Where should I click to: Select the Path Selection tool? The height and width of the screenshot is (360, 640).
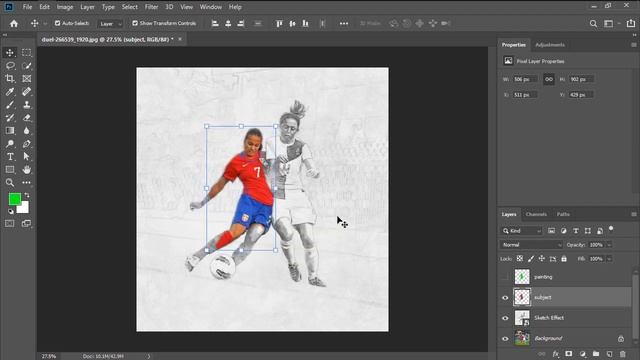(27, 157)
